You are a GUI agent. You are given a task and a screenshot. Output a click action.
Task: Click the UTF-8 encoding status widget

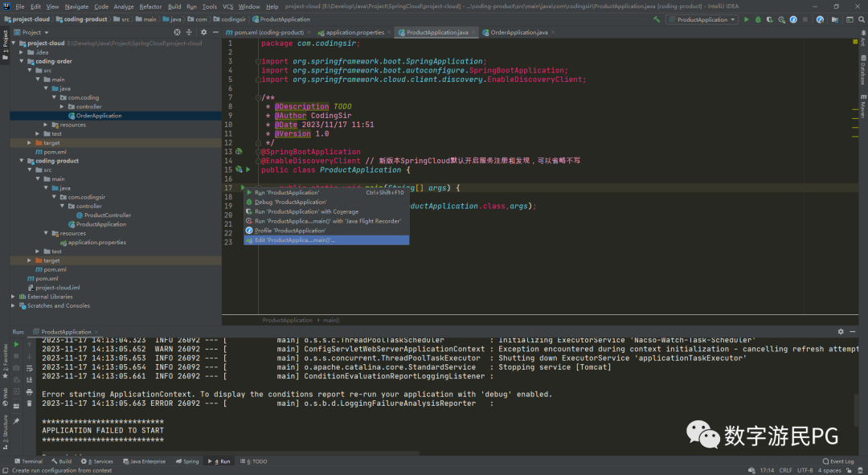805,470
